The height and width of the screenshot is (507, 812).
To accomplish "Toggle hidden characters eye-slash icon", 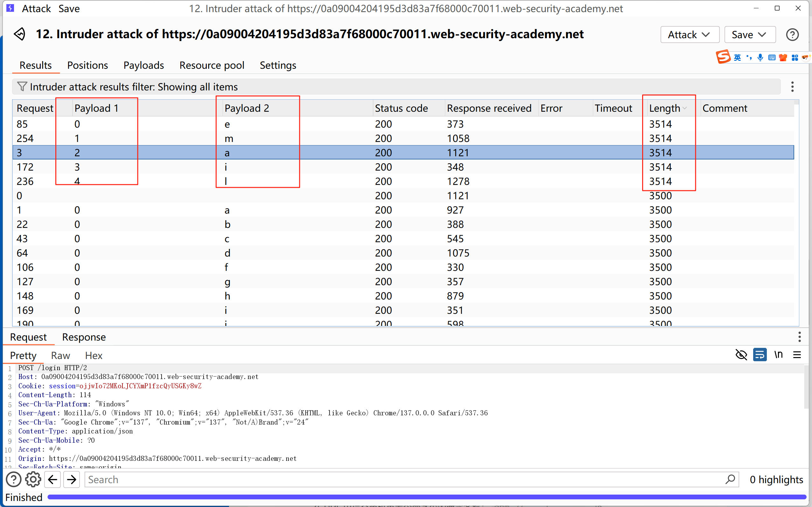I will (x=741, y=355).
